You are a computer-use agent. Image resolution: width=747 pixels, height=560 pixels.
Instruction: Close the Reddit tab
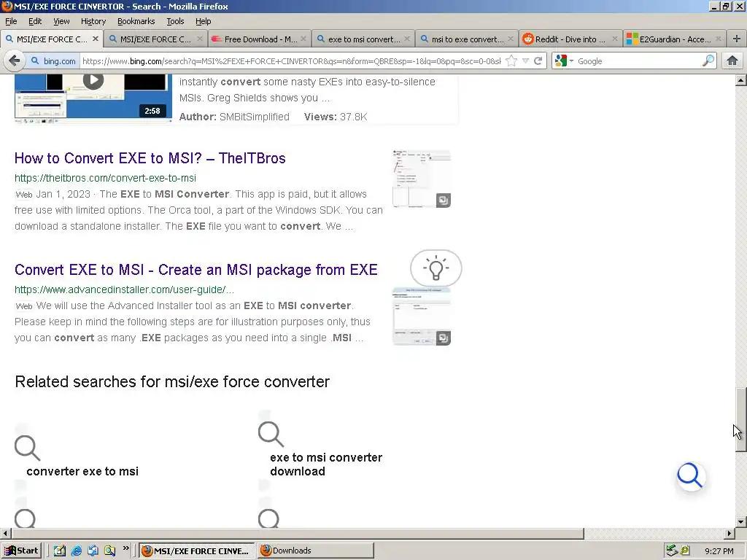[x=614, y=39]
